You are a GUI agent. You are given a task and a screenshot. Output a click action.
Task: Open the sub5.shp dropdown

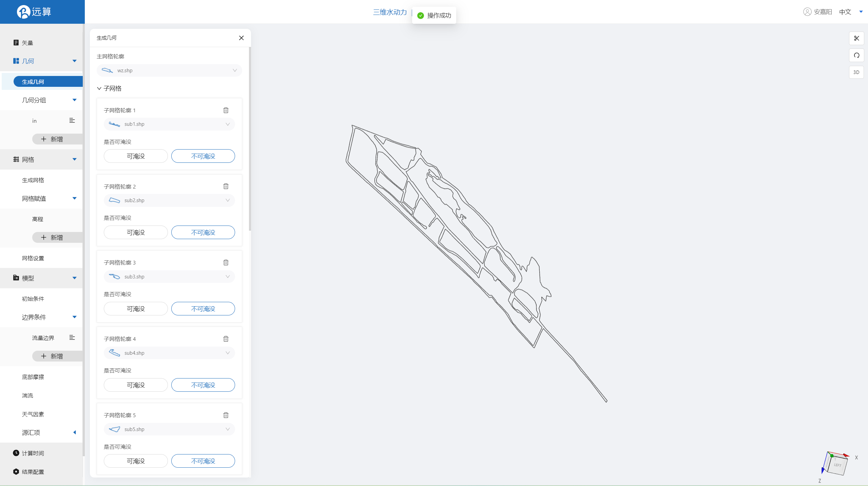coord(169,429)
